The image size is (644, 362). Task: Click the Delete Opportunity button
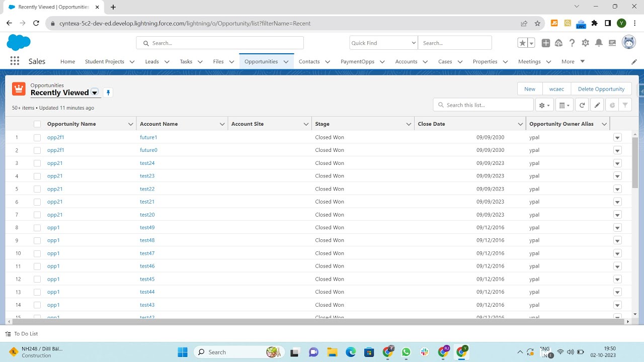click(x=601, y=89)
